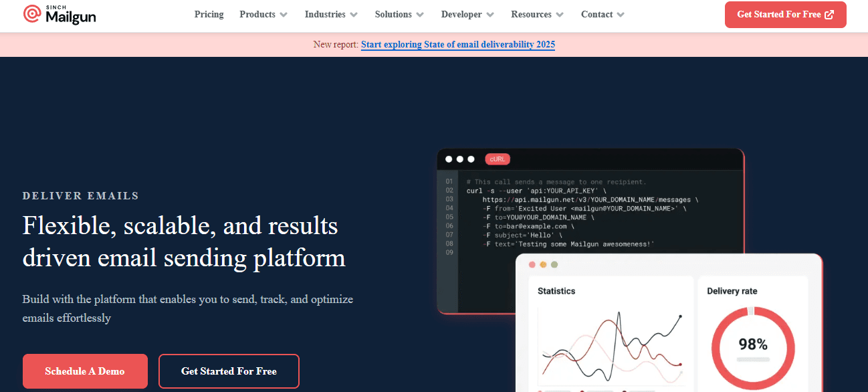868x392 pixels.
Task: Click external link icon in header button
Action: [829, 15]
